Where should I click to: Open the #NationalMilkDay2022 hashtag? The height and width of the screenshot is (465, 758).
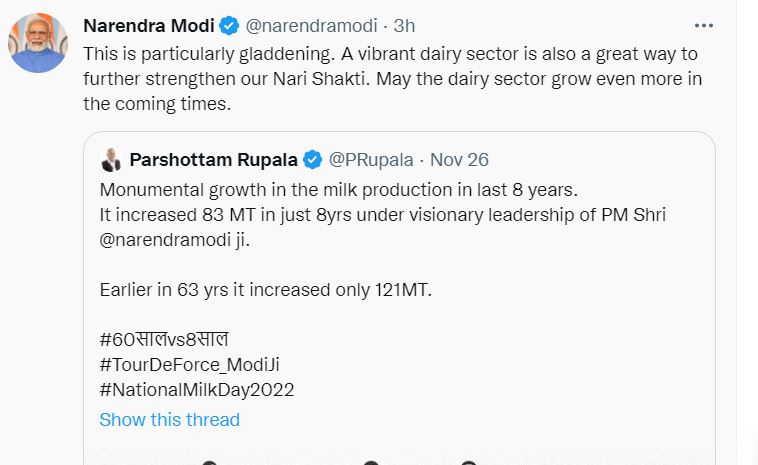tap(197, 390)
